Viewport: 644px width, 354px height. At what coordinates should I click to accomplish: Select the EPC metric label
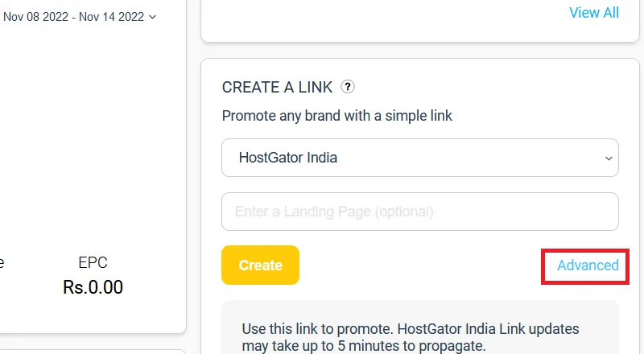point(93,263)
